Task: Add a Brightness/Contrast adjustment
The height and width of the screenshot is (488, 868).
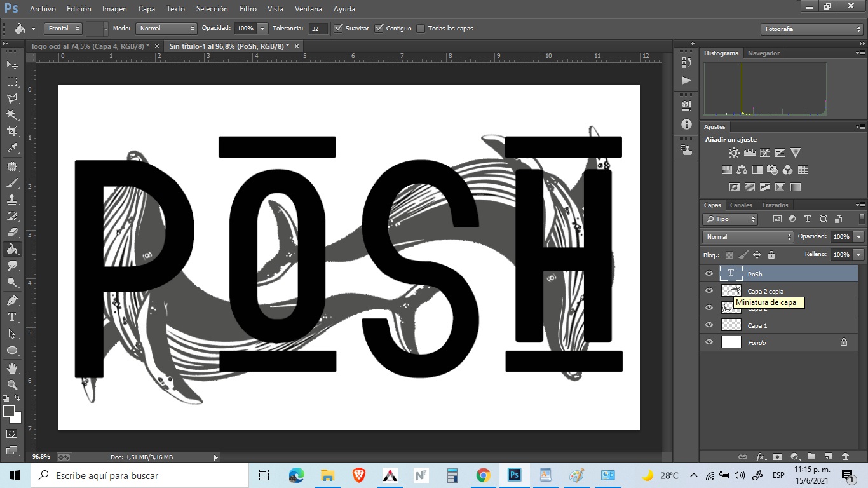Action: click(x=734, y=153)
